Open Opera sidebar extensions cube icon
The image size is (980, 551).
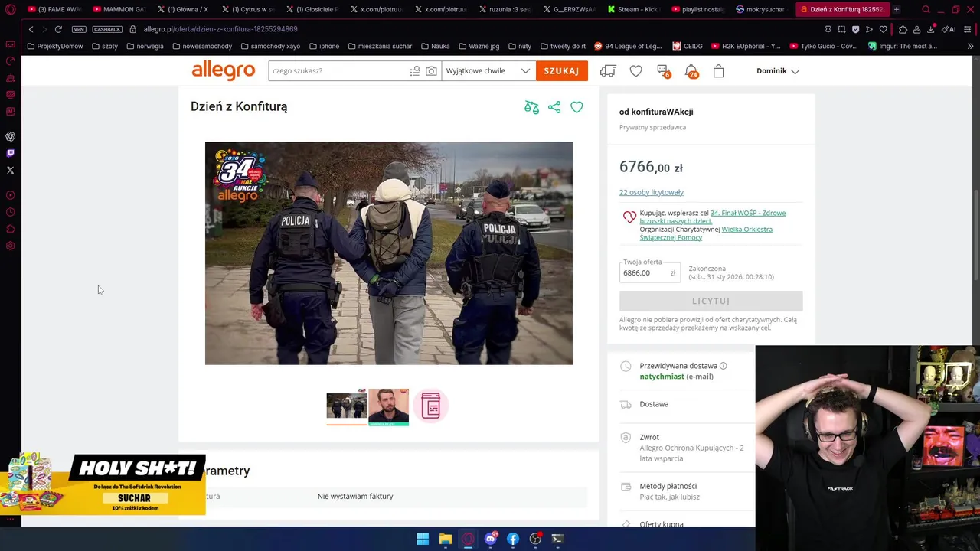(10, 229)
